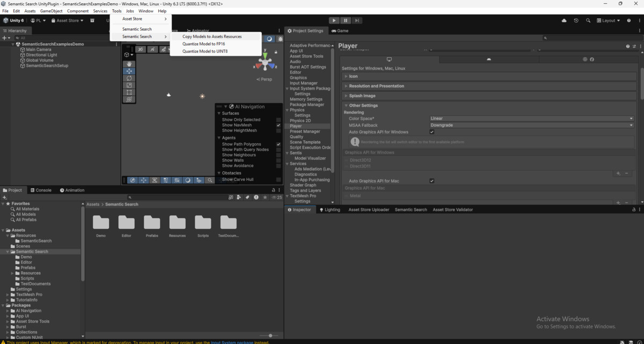Select the Rotate tool in Scene toolbar
This screenshot has height=344, width=644.
coord(129,78)
